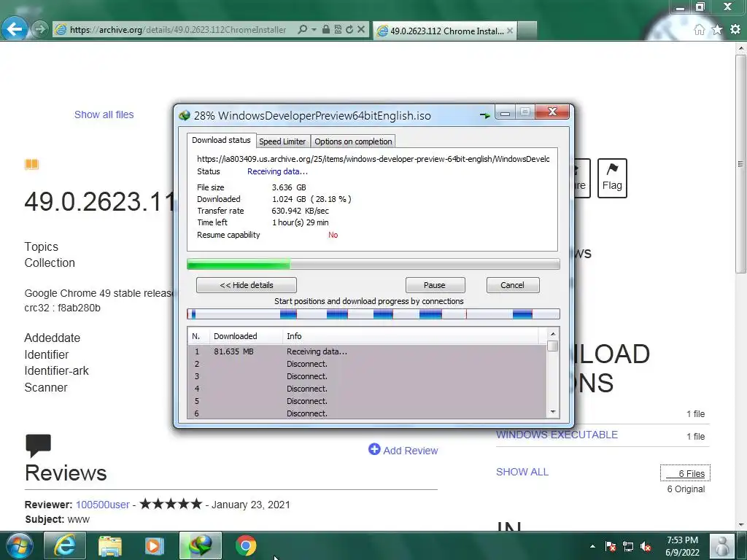Open Internet Download Manager taskbar icon
Viewport: 747px width, 560px height.
201,545
